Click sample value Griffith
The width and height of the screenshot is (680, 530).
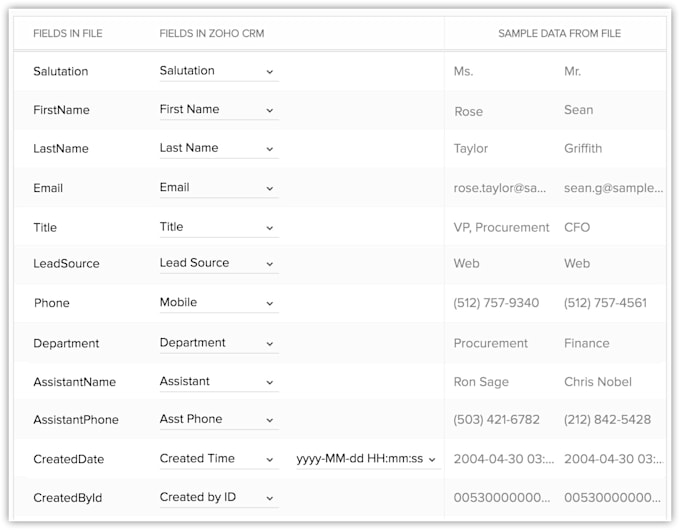[x=583, y=149]
